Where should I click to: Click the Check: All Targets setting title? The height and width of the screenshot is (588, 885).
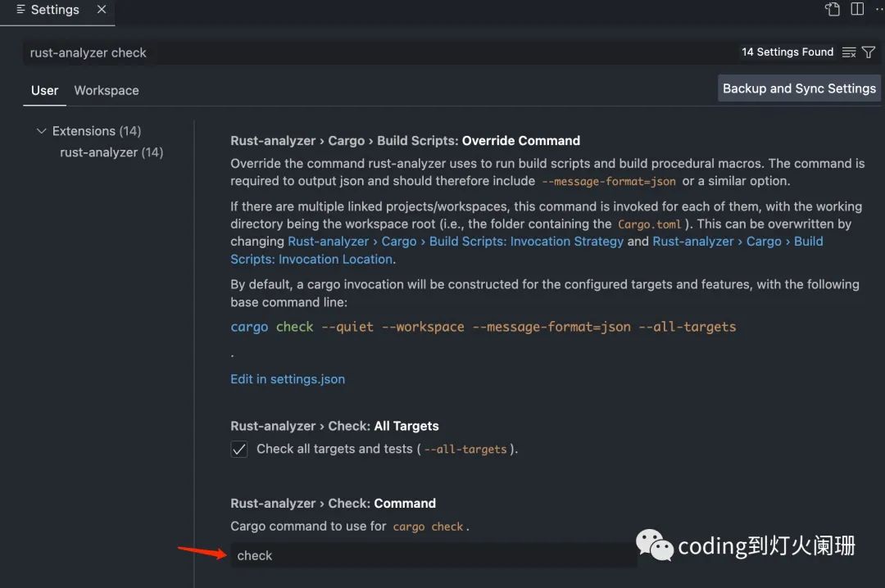point(334,426)
